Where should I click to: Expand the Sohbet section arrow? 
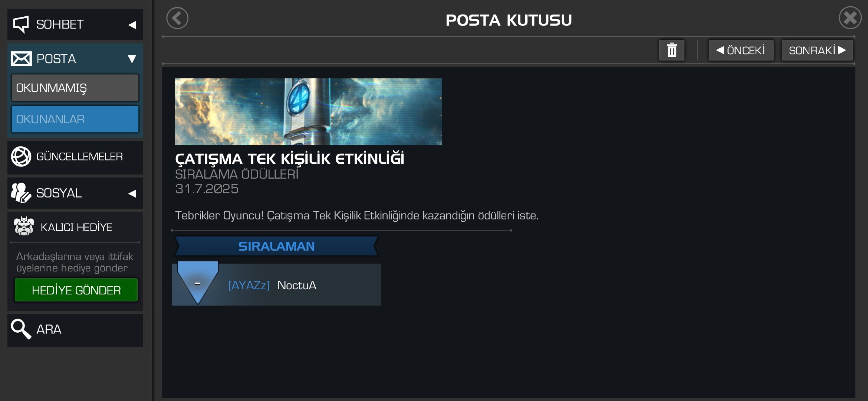132,25
